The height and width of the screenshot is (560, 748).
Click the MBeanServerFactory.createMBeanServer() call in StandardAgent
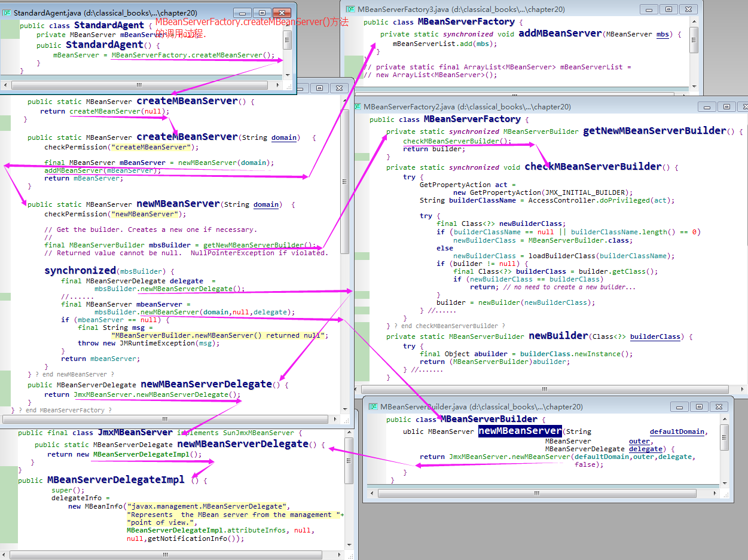193,55
